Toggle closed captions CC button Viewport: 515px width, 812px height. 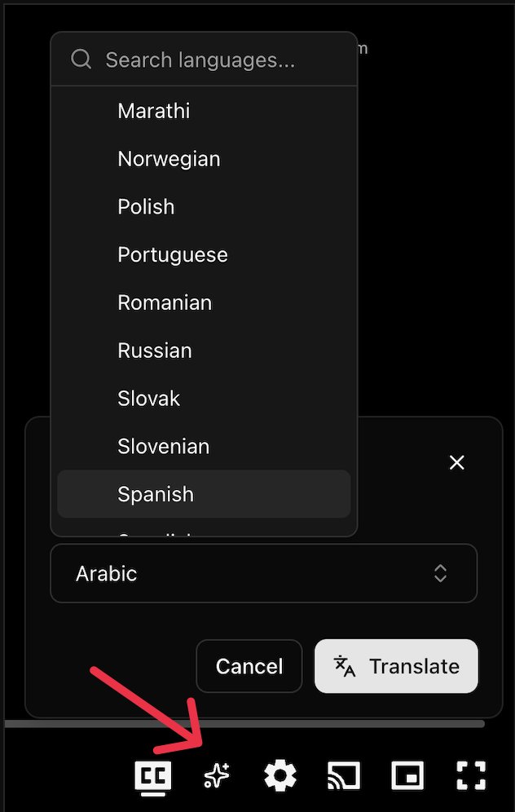153,776
